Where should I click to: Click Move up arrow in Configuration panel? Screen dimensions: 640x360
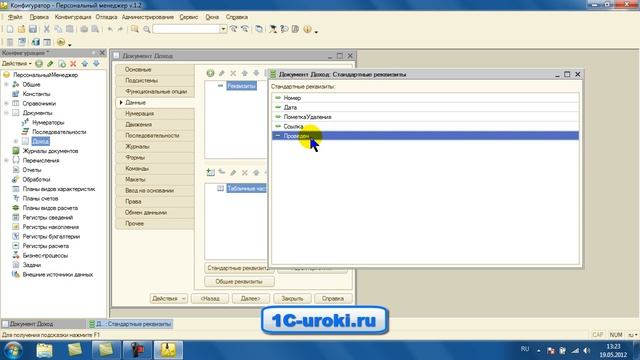tap(84, 64)
